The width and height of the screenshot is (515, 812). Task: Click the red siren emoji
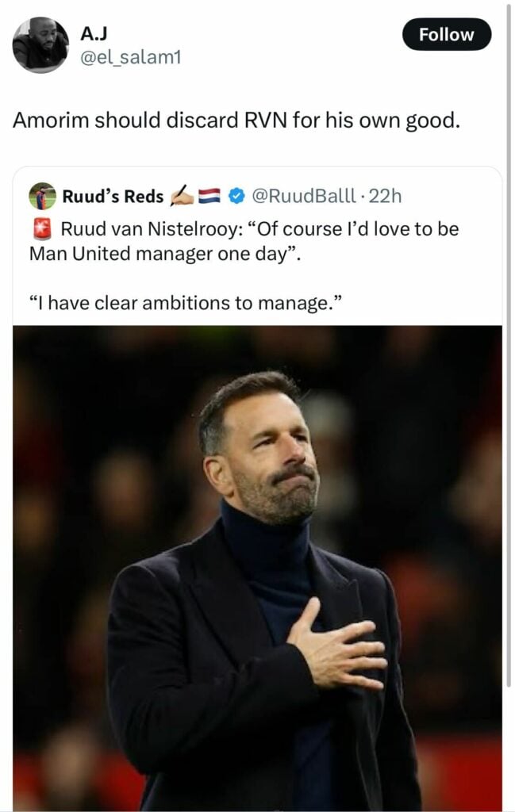click(x=42, y=230)
